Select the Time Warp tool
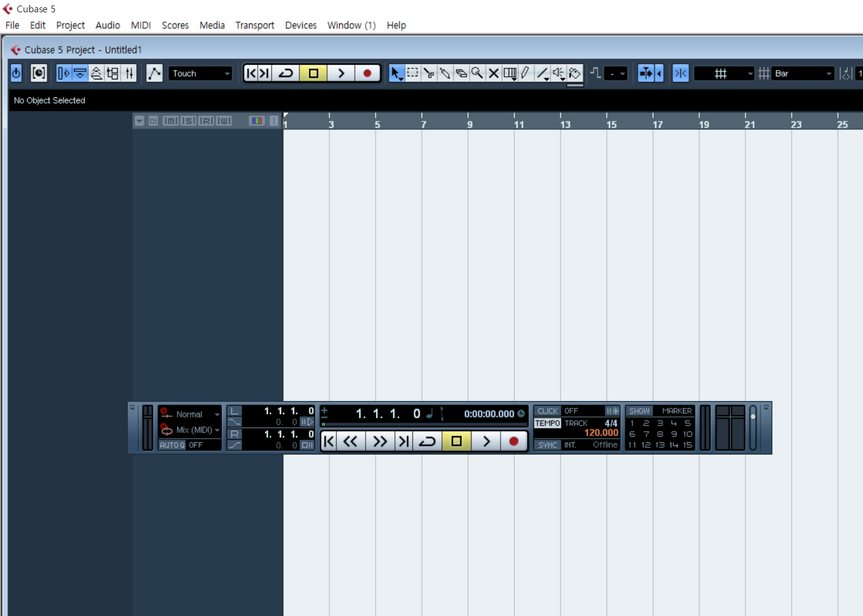The image size is (863, 616). [510, 73]
